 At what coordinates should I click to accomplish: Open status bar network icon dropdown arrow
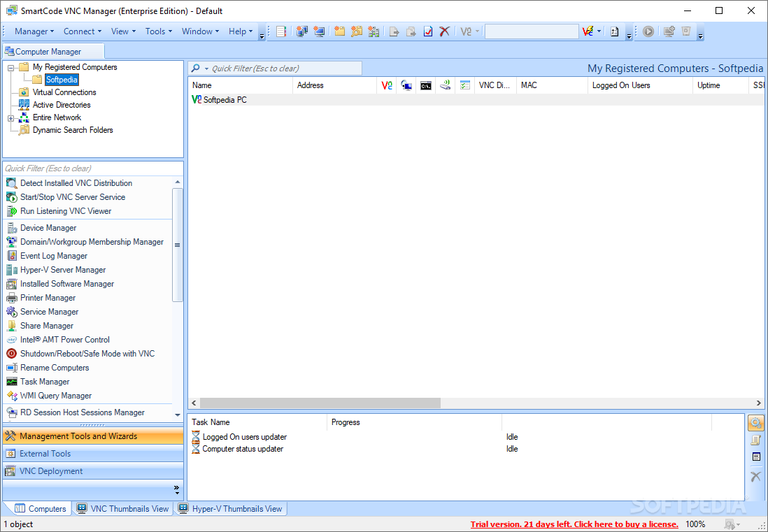(739, 524)
